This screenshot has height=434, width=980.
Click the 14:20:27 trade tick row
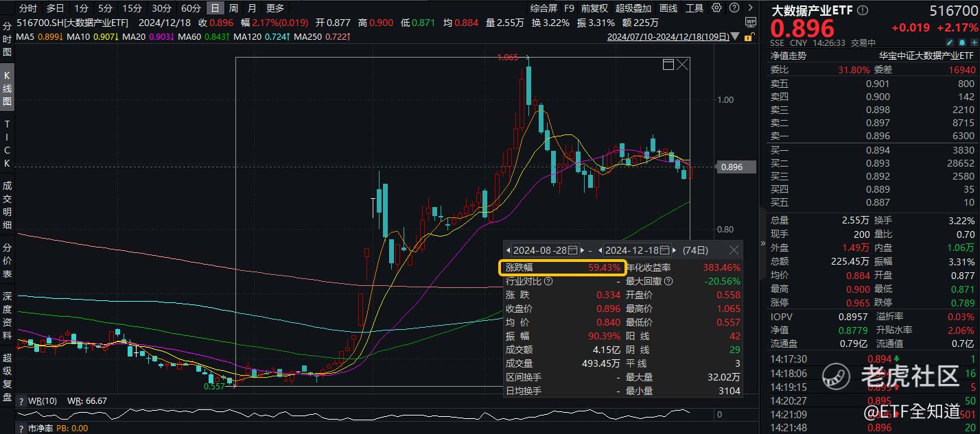click(x=872, y=401)
